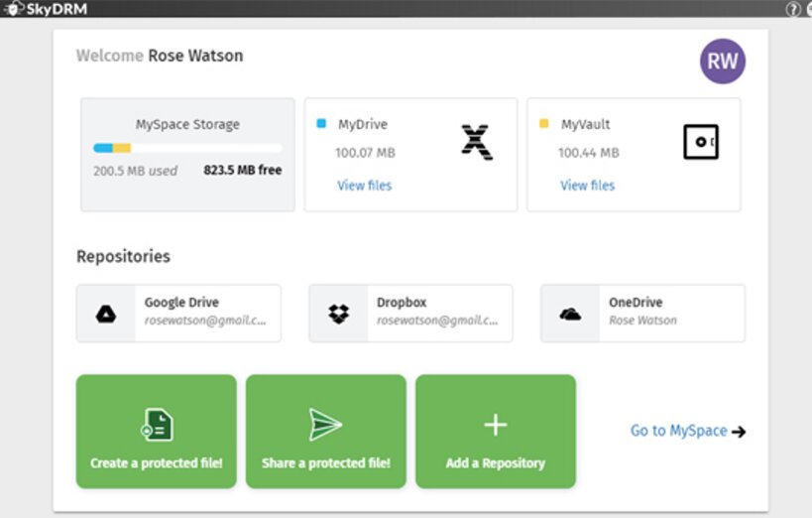812x518 pixels.
Task: Click Create a protected file! label
Action: [157, 463]
